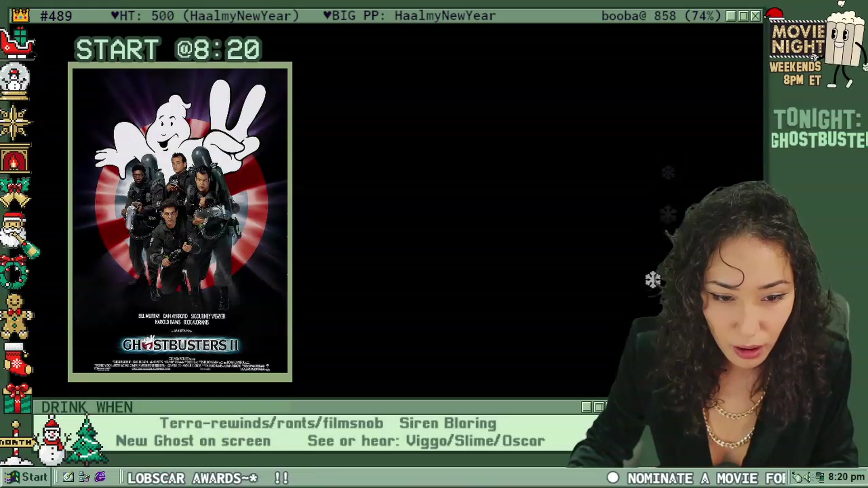Viewport: 868px width, 488px height.
Task: Select the gold snowflake star icon
Action: (x=15, y=122)
